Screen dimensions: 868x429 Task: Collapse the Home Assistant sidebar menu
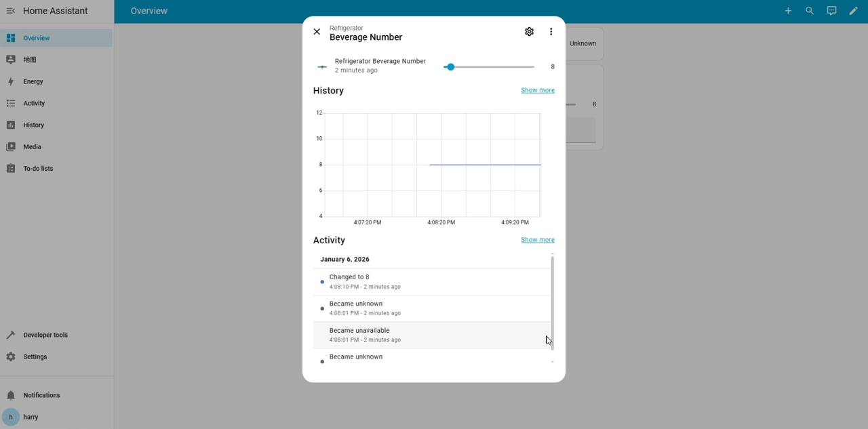(11, 11)
